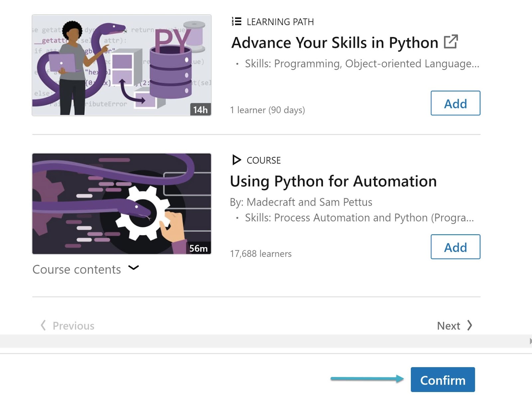Open the Course contents label
532x404 pixels.
tap(76, 269)
